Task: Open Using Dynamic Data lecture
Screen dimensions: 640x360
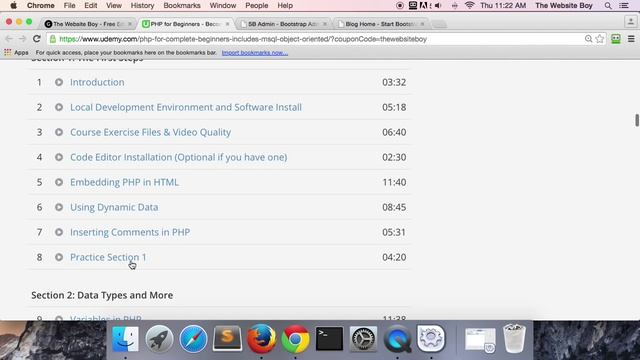Action: pos(114,207)
